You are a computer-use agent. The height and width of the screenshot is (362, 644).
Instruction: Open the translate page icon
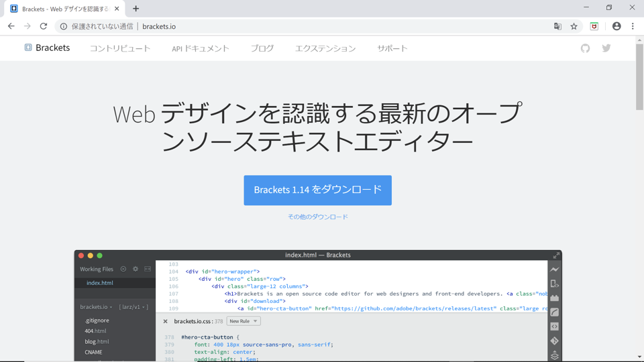coord(557,26)
